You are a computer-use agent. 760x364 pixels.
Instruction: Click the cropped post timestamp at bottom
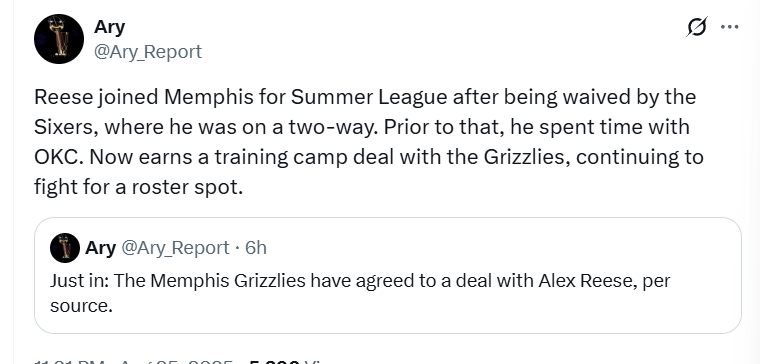coord(133,361)
